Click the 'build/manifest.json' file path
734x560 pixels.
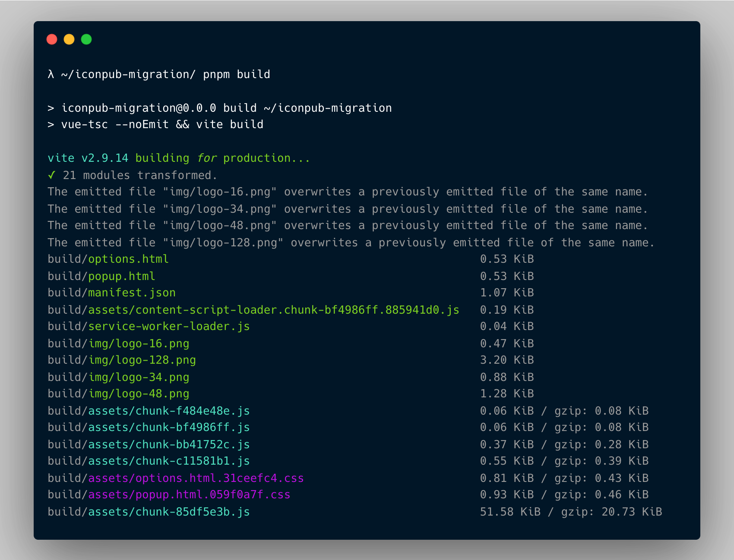point(111,293)
